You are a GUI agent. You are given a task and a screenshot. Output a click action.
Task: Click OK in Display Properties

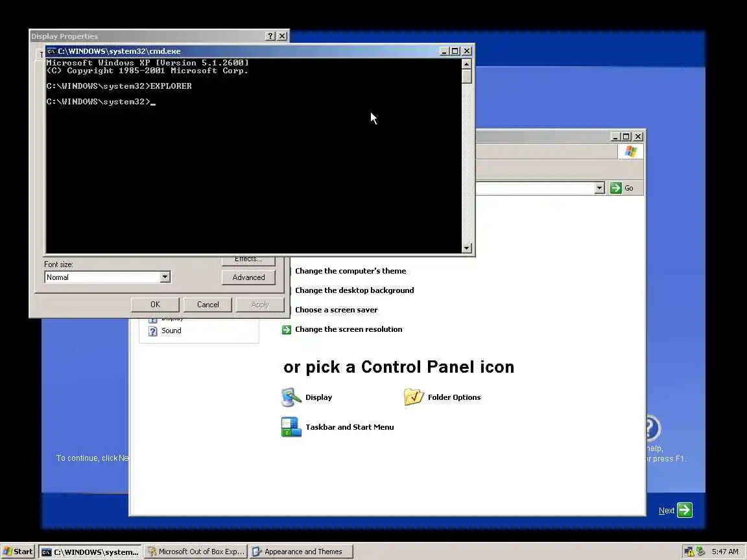pyautogui.click(x=156, y=305)
